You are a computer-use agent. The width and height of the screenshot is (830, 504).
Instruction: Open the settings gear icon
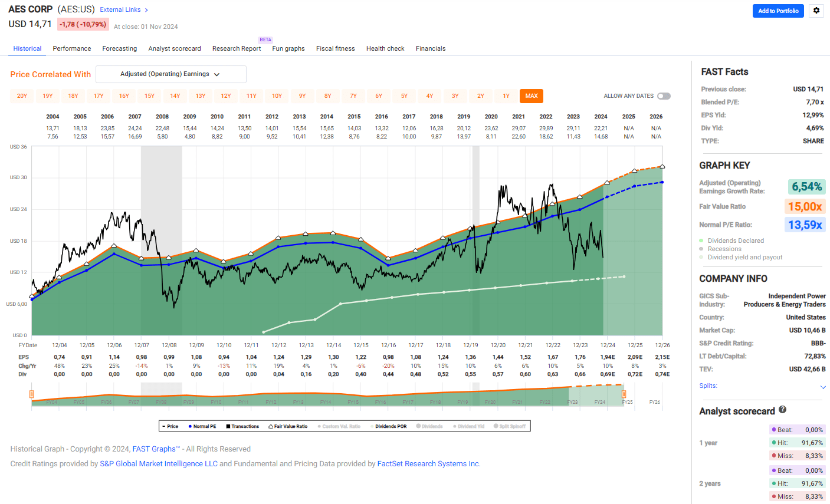(816, 11)
